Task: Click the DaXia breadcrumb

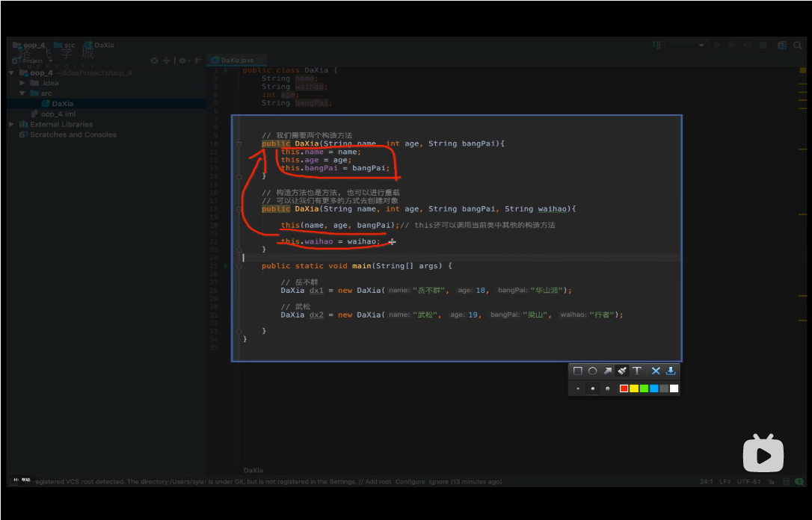Action: tap(99, 45)
